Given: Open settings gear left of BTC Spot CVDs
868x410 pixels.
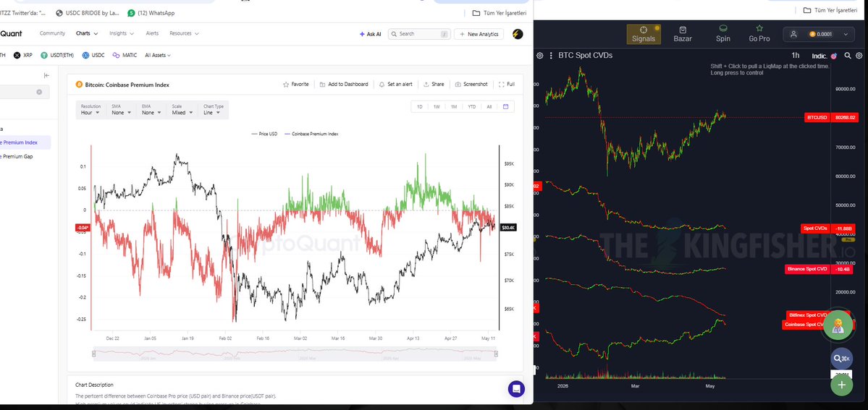Looking at the screenshot, I should pos(540,56).
